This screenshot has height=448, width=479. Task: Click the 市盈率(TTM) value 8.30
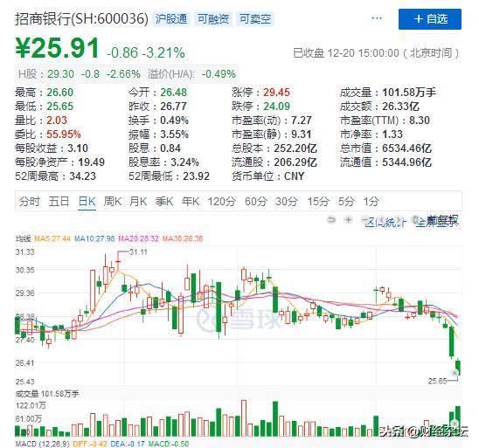pos(420,121)
